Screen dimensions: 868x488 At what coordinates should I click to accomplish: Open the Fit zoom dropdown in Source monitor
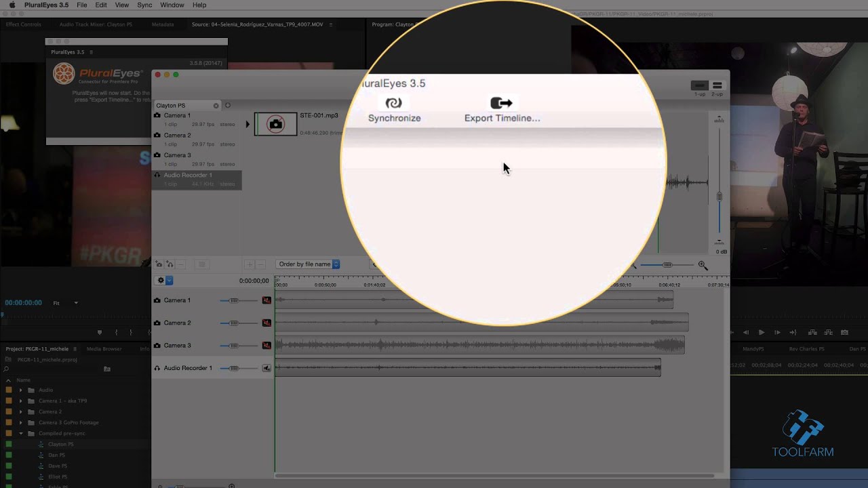tap(66, 303)
